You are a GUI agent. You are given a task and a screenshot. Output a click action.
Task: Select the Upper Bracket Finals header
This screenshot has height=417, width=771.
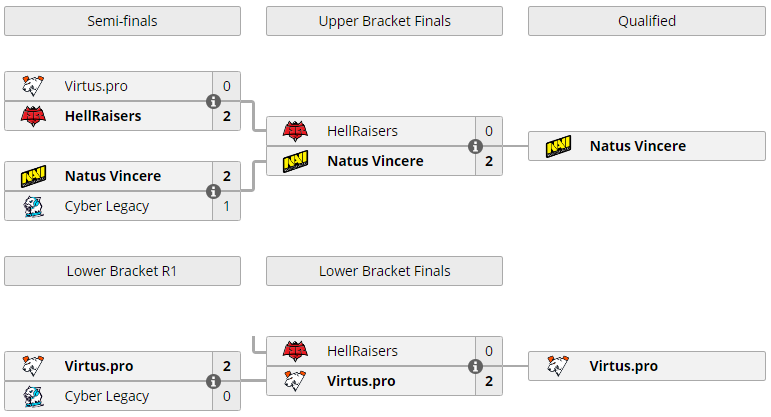coord(385,21)
